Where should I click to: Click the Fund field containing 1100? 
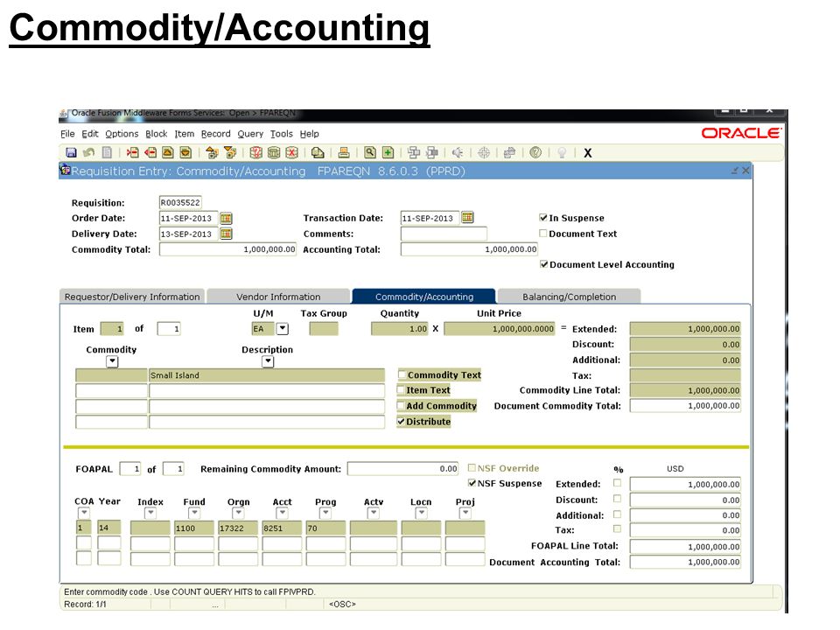coord(194,528)
